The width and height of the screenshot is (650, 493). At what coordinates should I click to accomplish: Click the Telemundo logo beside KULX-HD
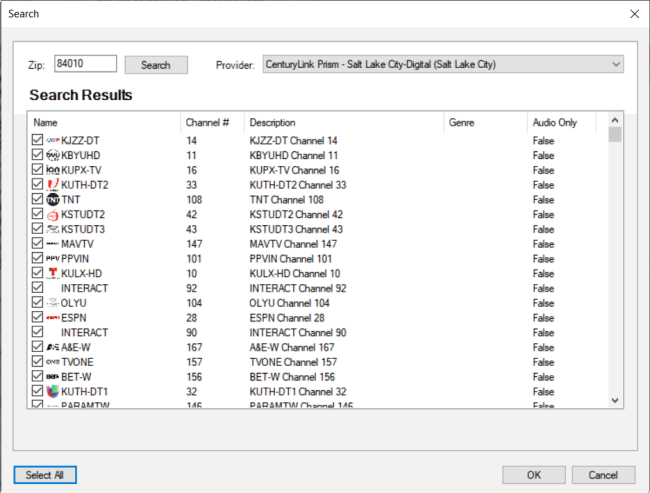point(53,273)
